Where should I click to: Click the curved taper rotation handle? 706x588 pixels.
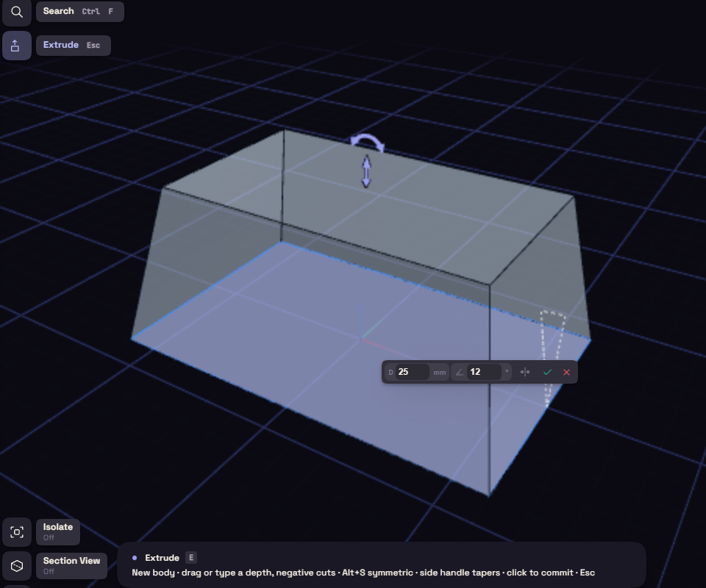pyautogui.click(x=368, y=143)
